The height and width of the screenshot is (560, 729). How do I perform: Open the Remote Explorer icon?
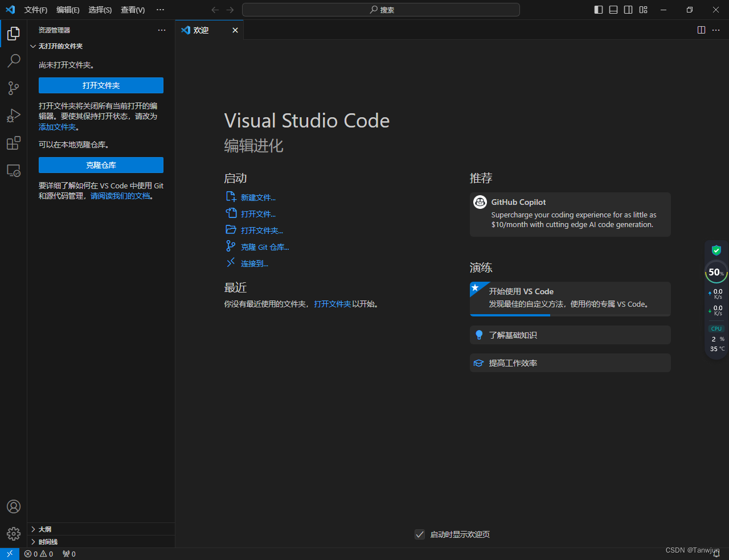click(14, 170)
